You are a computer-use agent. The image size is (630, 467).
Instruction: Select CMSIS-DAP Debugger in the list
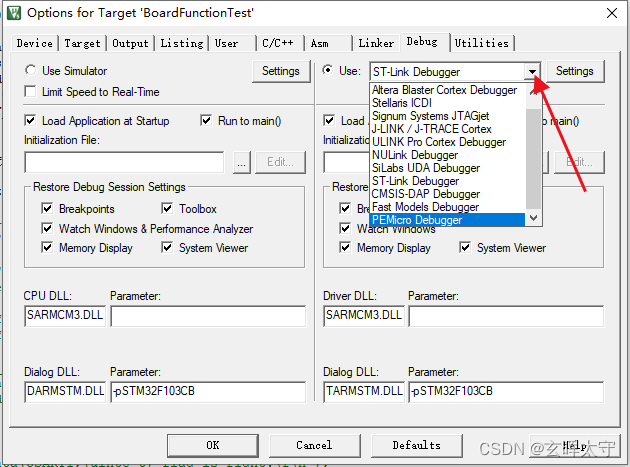[447, 194]
